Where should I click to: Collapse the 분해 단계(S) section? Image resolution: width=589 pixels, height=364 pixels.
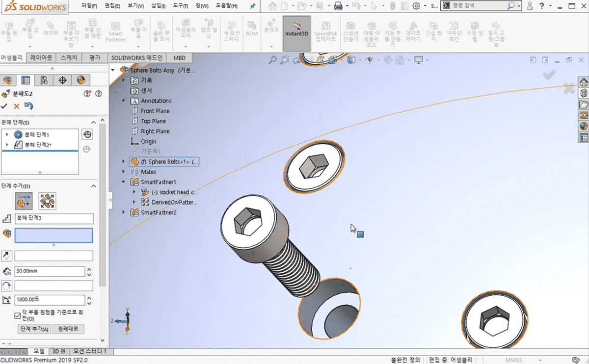coord(93,122)
